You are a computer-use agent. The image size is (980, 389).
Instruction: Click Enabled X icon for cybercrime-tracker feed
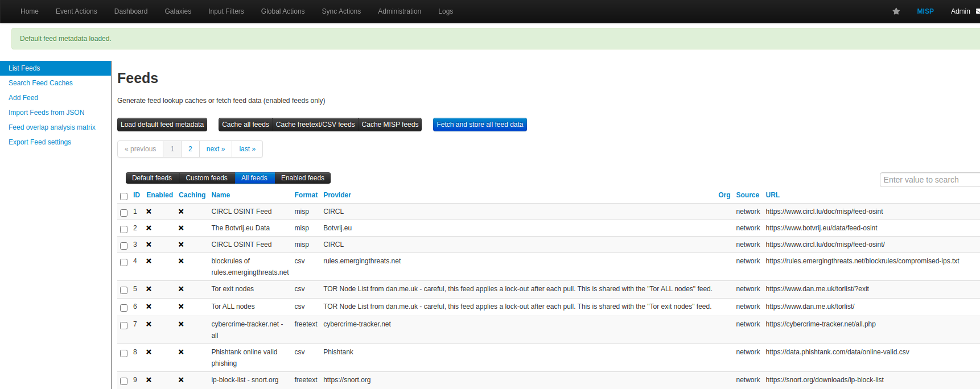point(149,324)
